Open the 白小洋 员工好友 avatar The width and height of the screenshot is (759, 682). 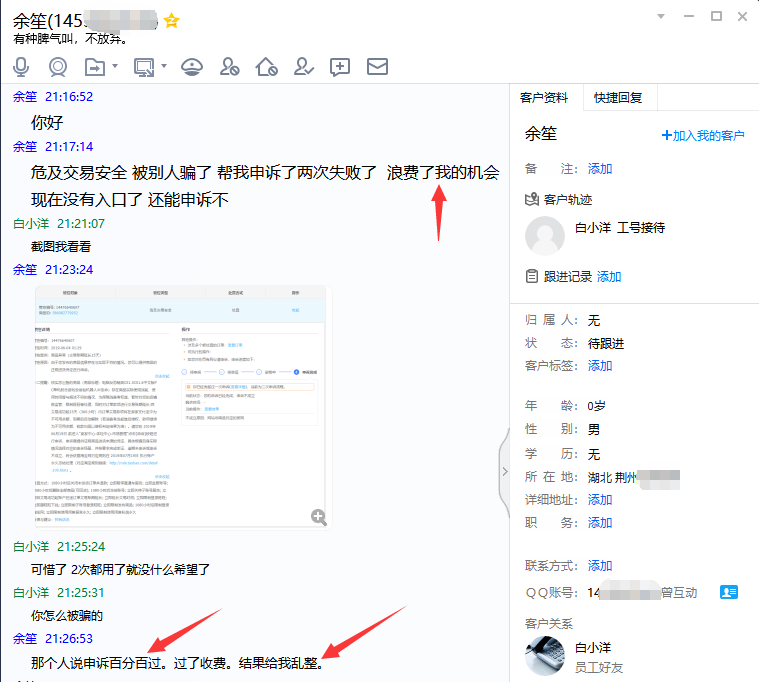point(545,656)
